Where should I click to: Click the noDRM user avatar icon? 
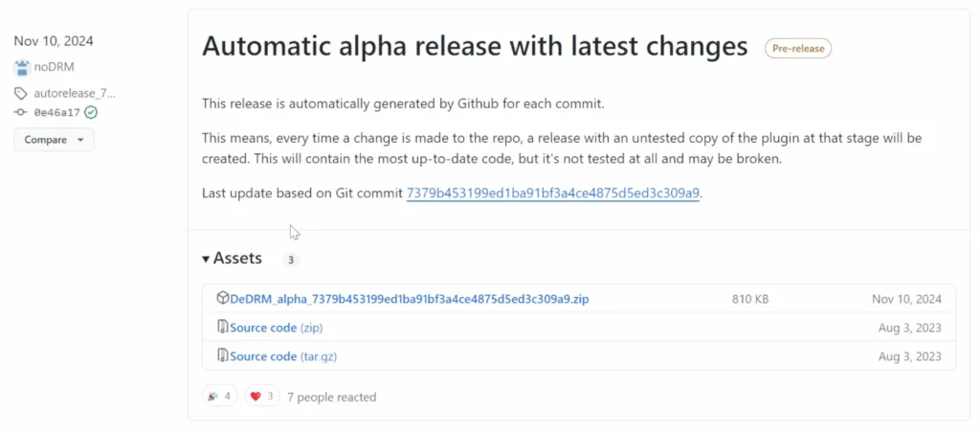pos(22,67)
